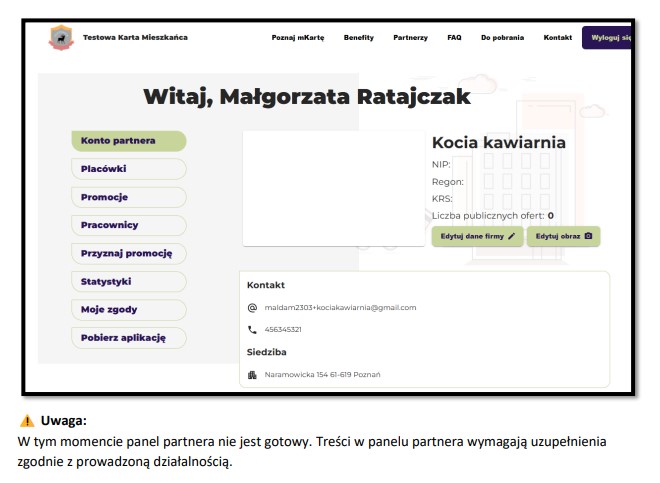The width and height of the screenshot is (660, 483).
Task: Open Do pobrania section
Action: coord(502,38)
